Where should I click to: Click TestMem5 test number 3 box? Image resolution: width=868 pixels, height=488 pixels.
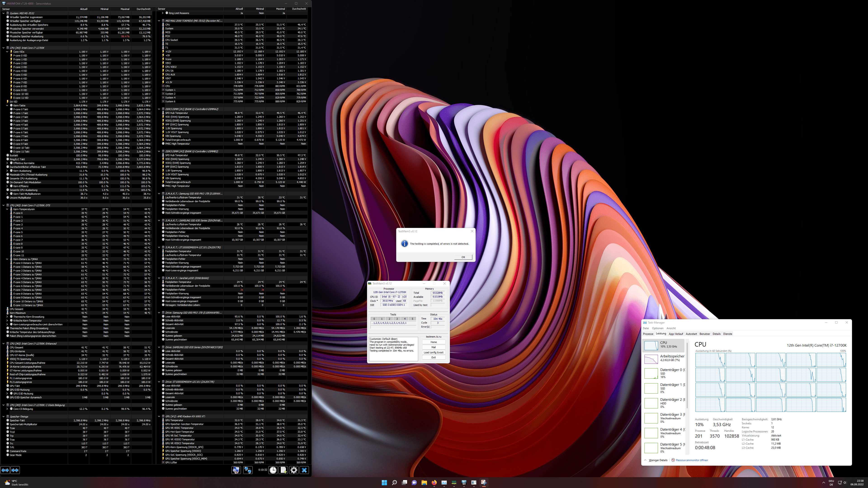coord(397,319)
